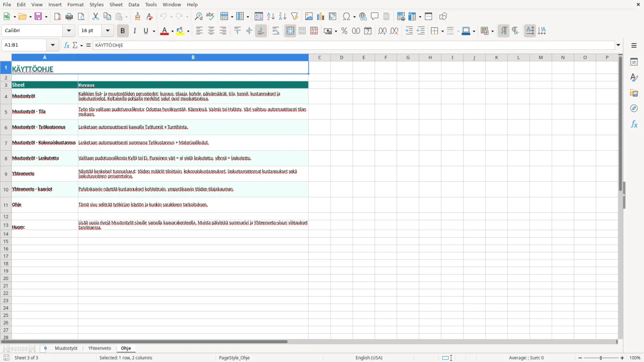Click English (USA) language in status bar

[x=369, y=358]
